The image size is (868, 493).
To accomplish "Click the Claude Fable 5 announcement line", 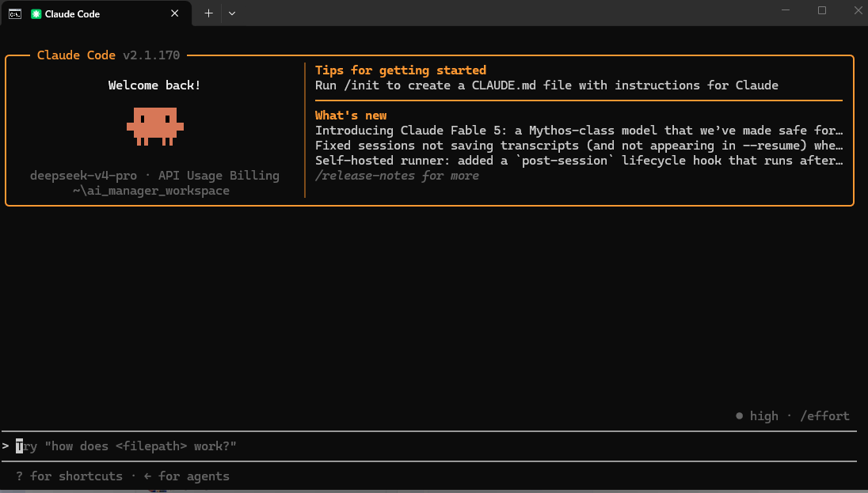I will (x=579, y=130).
